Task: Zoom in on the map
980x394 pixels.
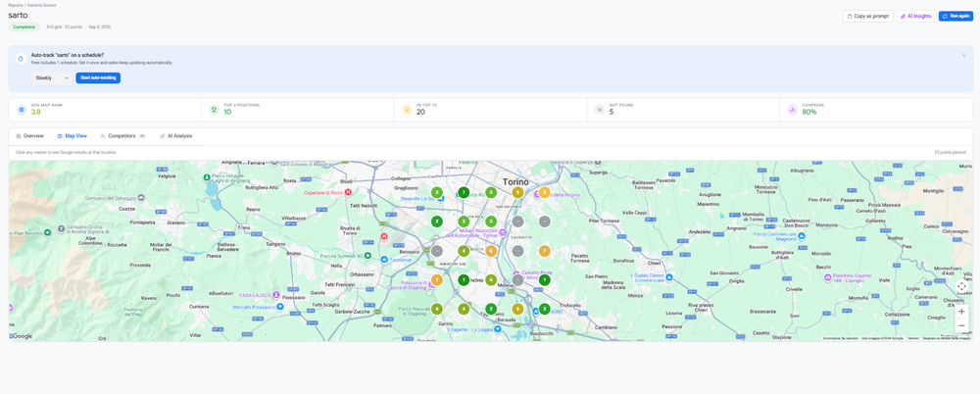Action: [x=961, y=311]
